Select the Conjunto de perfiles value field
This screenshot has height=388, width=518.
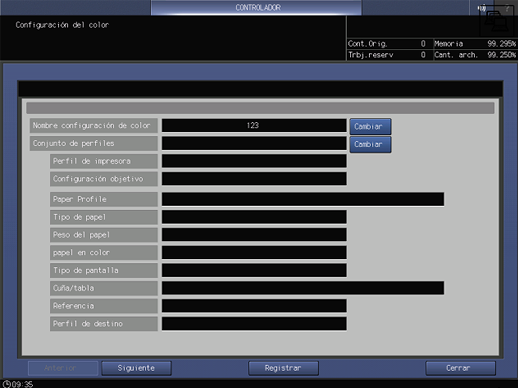pos(254,143)
